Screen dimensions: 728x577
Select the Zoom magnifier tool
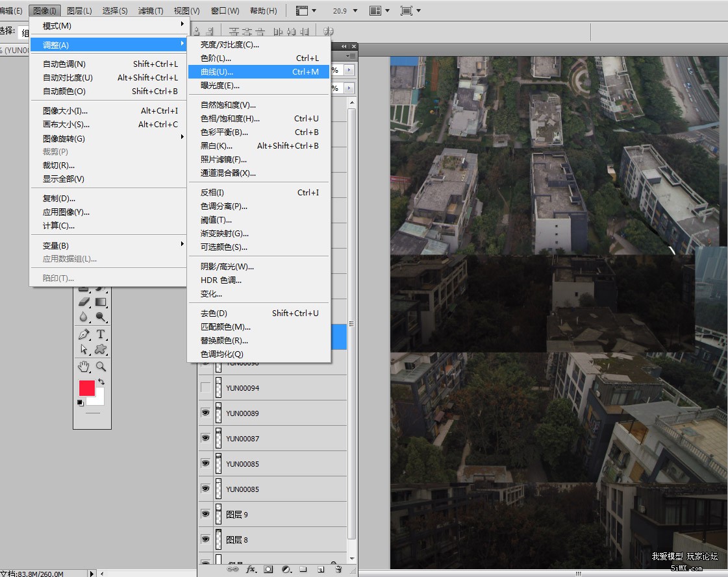point(101,367)
